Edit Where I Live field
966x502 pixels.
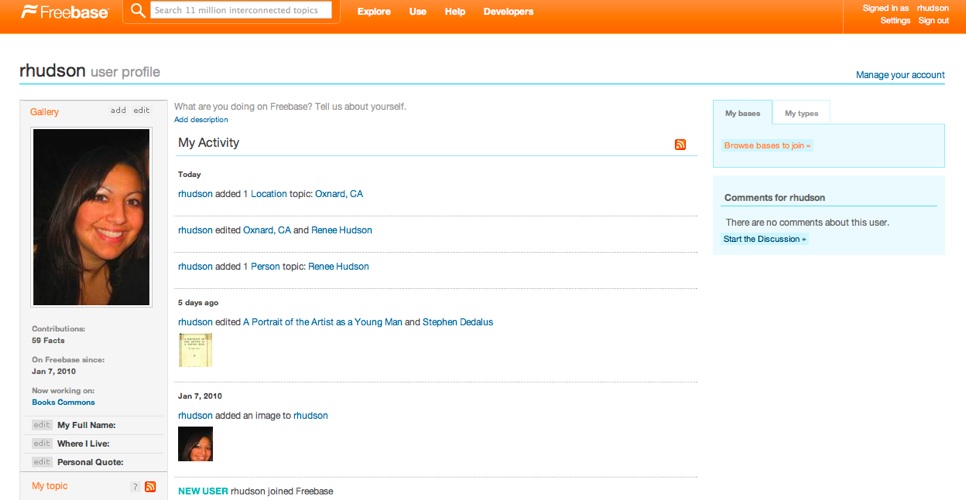[x=42, y=443]
